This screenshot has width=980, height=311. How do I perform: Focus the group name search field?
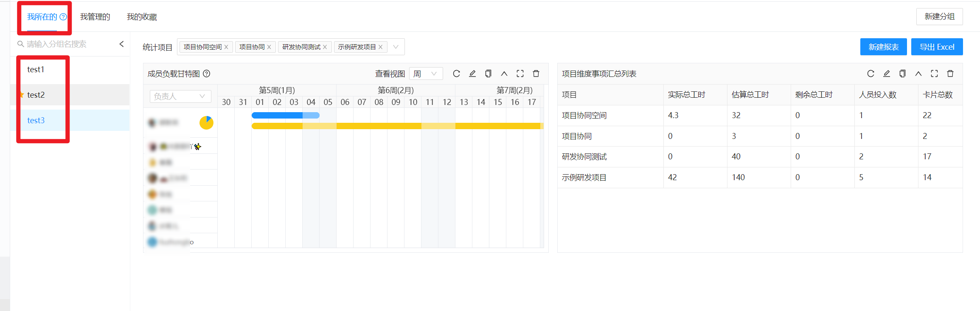pos(70,44)
